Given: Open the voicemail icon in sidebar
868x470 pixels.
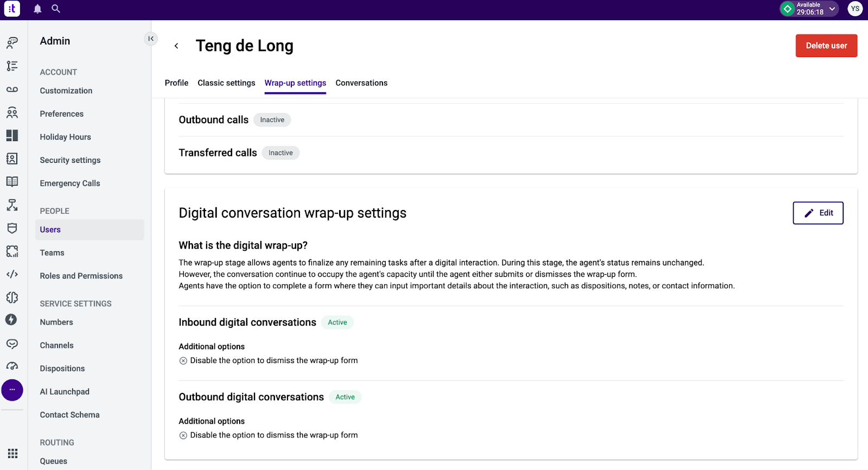Looking at the screenshot, I should coord(12,89).
